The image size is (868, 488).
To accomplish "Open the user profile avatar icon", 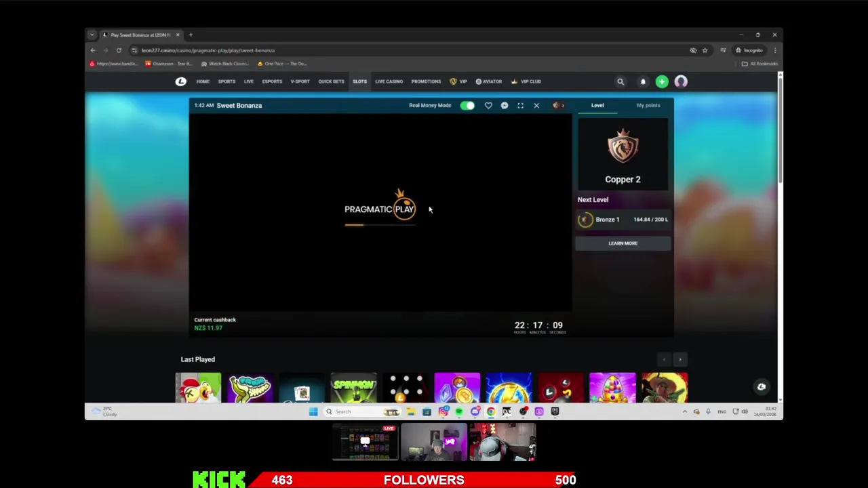I will pos(681,81).
